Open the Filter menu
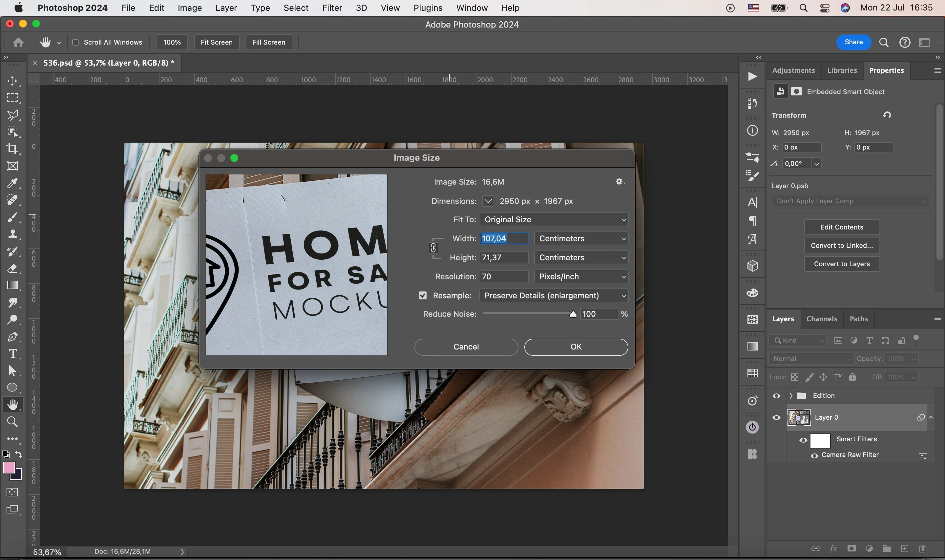945x560 pixels. (x=332, y=8)
